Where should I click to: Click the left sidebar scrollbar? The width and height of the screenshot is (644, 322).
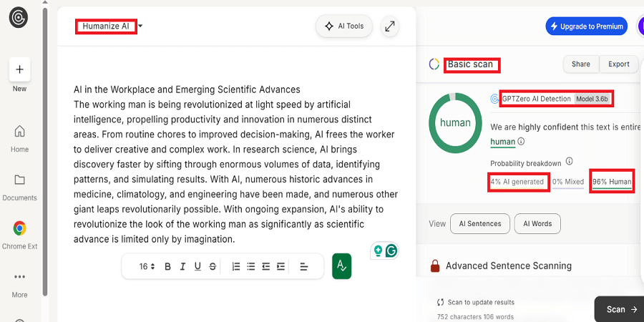pos(45,152)
